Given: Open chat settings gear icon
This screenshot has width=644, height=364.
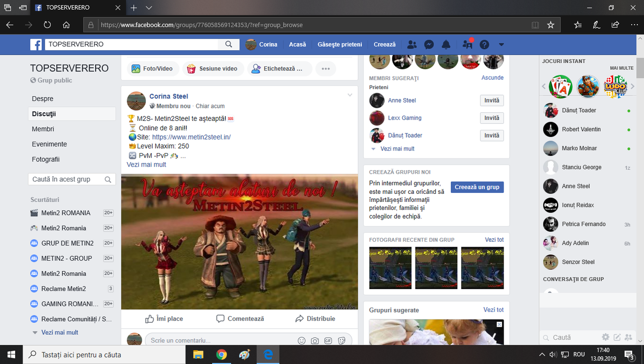Looking at the screenshot, I should tap(606, 337).
